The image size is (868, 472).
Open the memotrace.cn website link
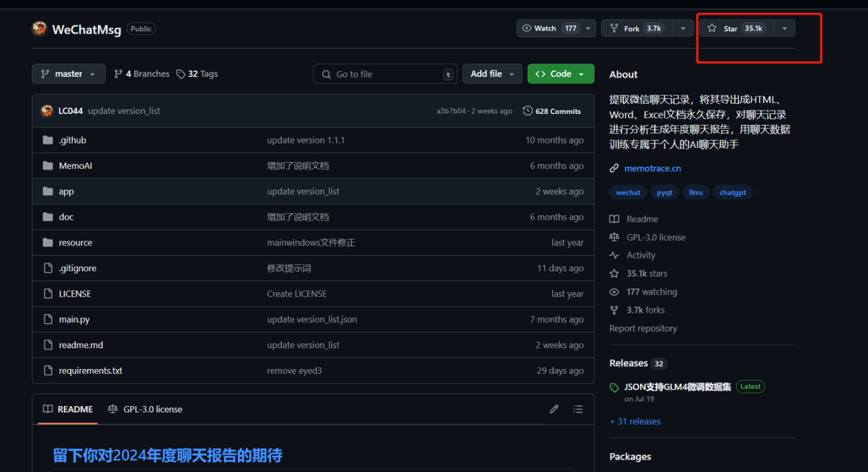coord(653,168)
